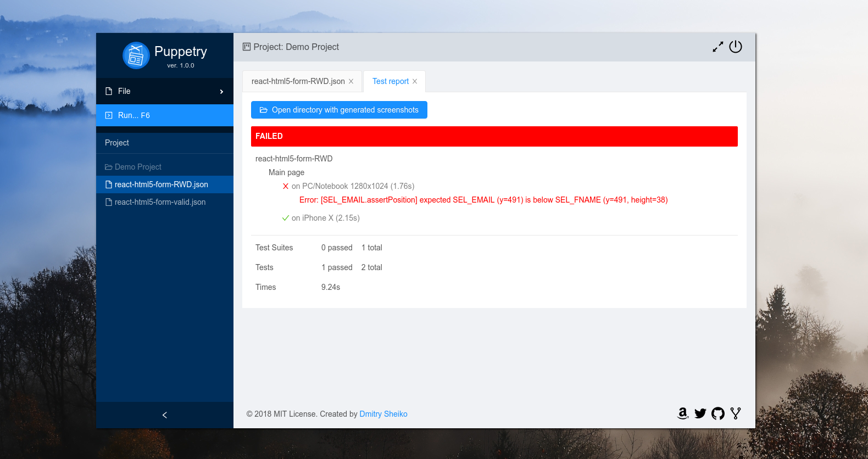The width and height of the screenshot is (868, 459).
Task: Click Run... F6 in sidebar
Action: (x=165, y=115)
